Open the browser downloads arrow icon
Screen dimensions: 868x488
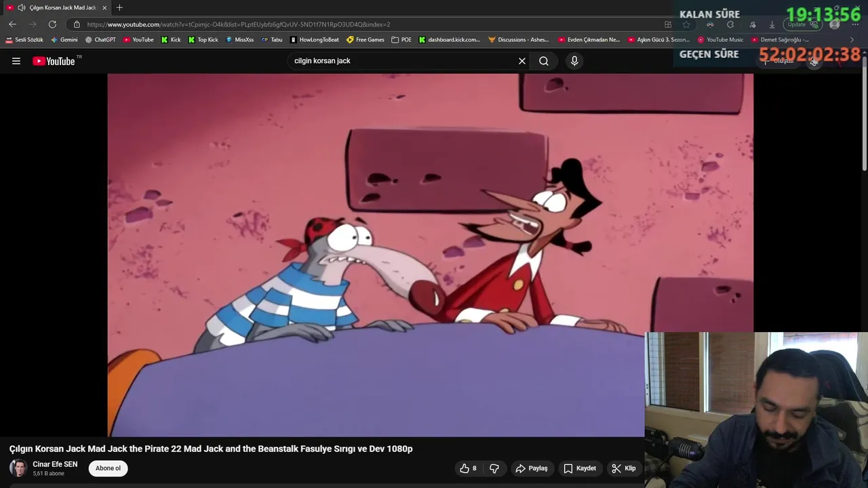pyautogui.click(x=772, y=24)
